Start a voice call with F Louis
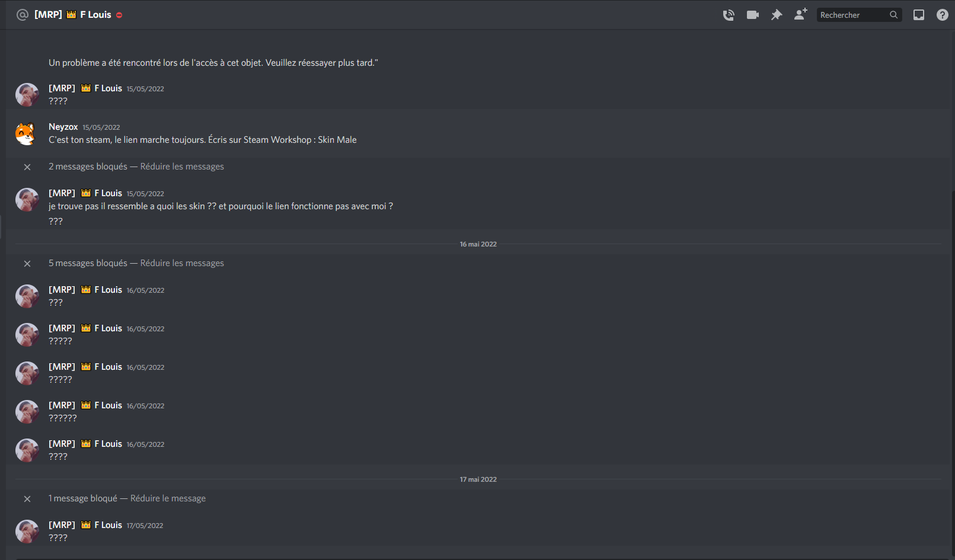Viewport: 955px width, 560px height. 729,15
